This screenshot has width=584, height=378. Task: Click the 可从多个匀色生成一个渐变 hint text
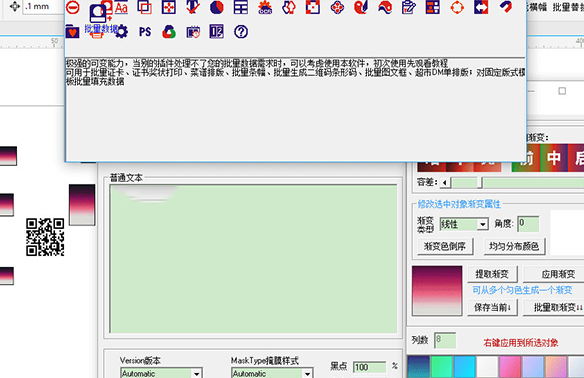click(522, 290)
